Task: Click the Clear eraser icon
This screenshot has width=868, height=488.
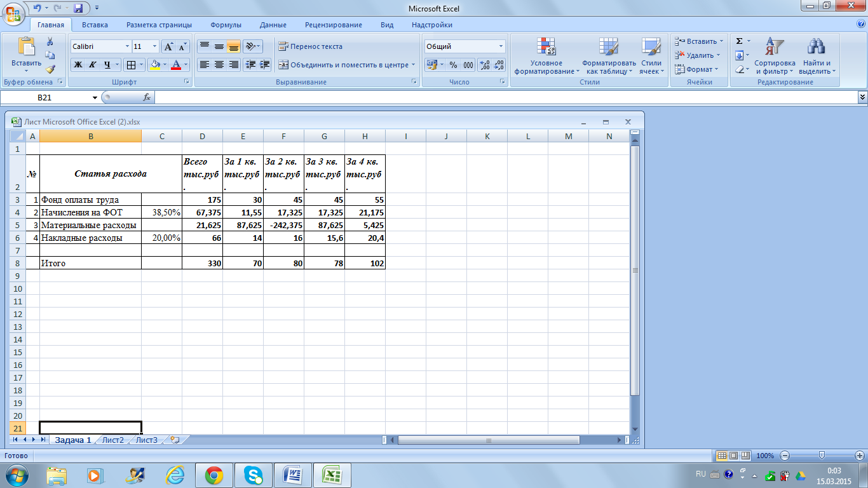Action: [x=739, y=69]
